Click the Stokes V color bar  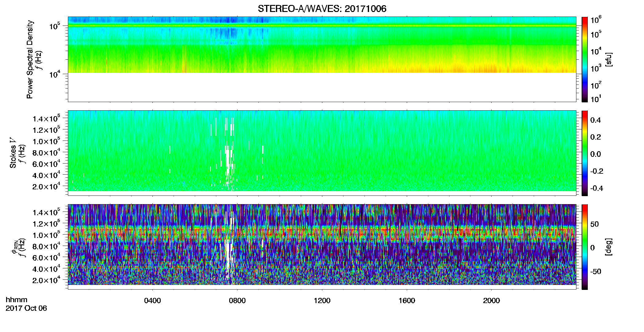(585, 153)
